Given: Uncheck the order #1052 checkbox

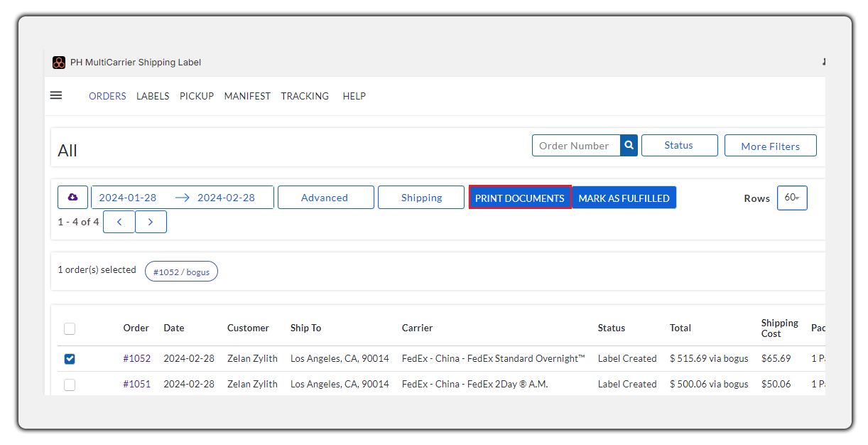Looking at the screenshot, I should point(70,359).
